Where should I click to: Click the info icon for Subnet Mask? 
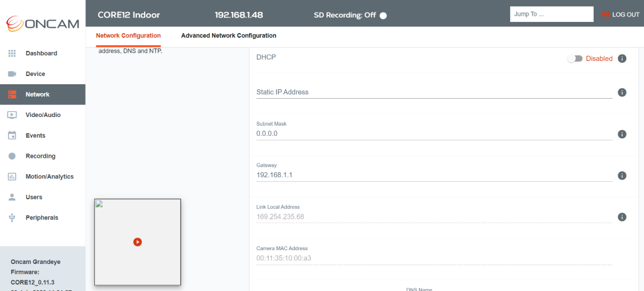tap(622, 135)
